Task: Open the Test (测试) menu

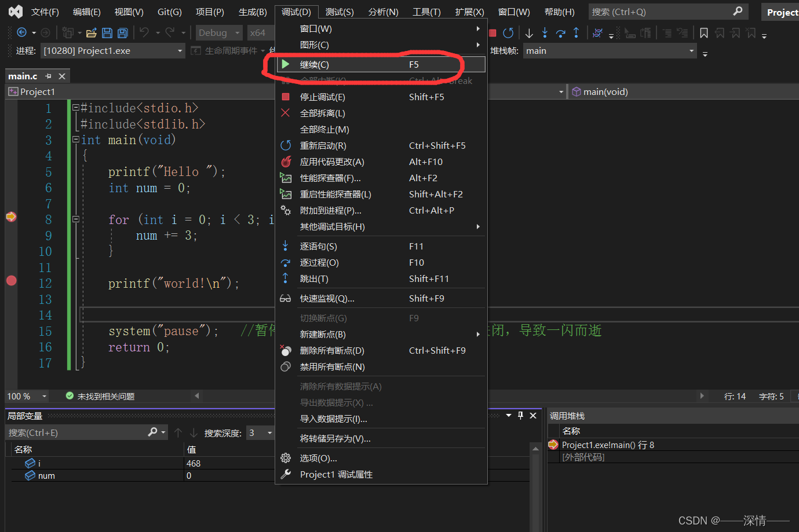Action: coord(340,12)
